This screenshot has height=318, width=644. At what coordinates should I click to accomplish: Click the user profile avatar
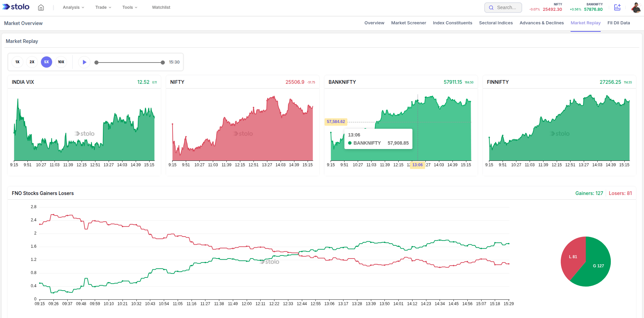(x=636, y=7)
